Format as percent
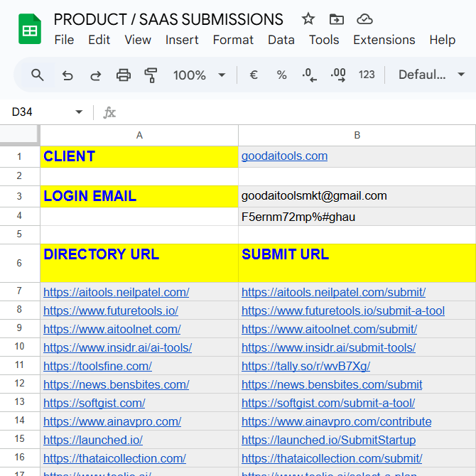The height and width of the screenshot is (476, 476). tap(281, 75)
